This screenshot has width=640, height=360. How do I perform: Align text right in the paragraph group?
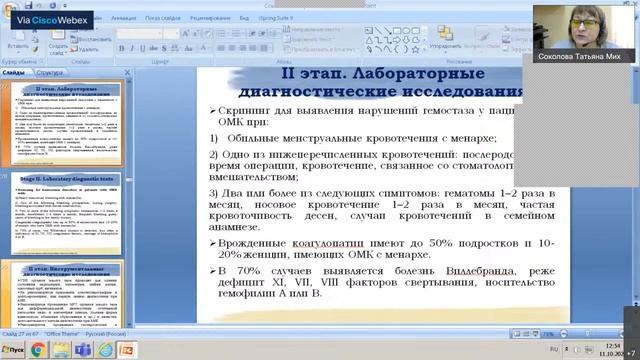coord(242,49)
